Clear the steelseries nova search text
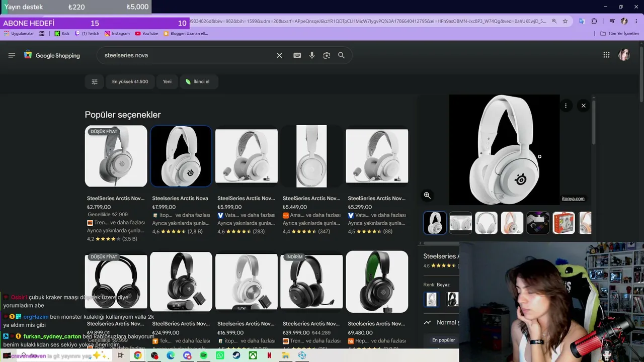 (x=279, y=55)
